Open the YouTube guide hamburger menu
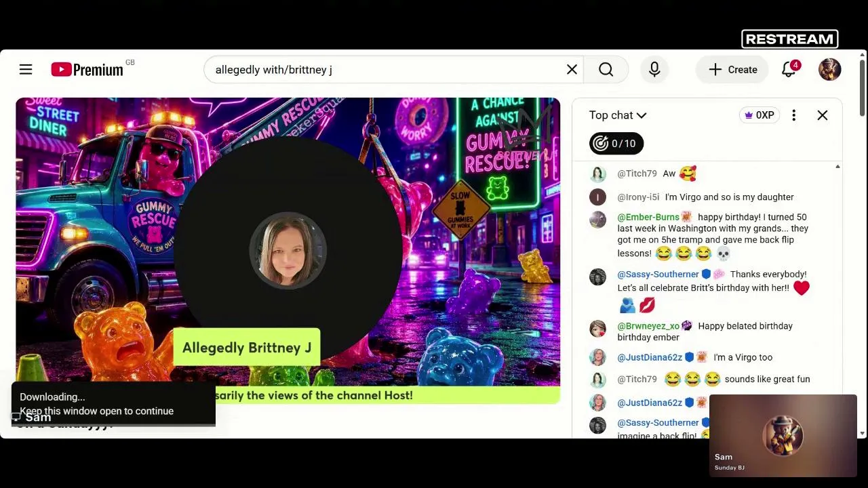 tap(26, 69)
